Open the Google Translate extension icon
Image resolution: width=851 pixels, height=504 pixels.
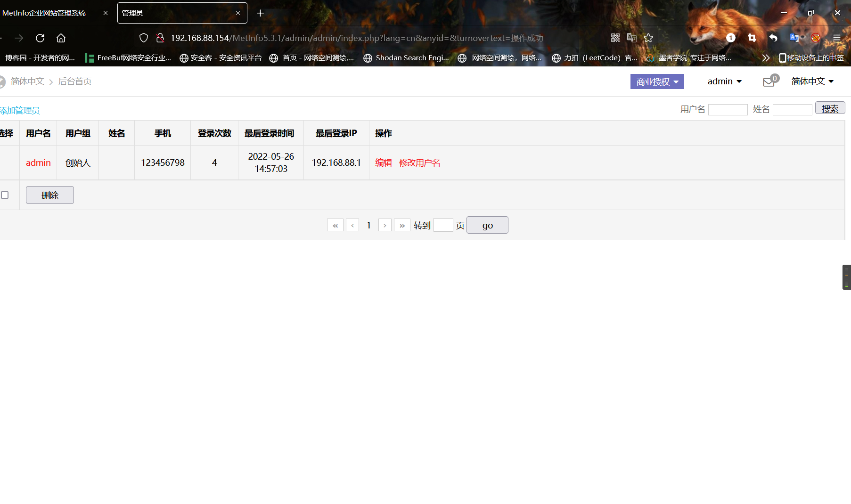point(794,38)
